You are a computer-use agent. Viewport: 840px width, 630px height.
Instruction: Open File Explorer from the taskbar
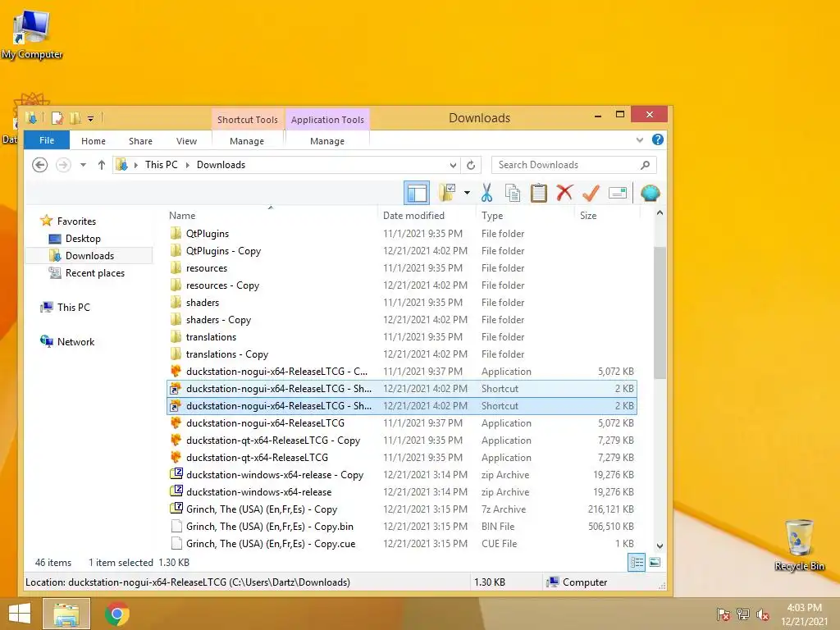66,614
